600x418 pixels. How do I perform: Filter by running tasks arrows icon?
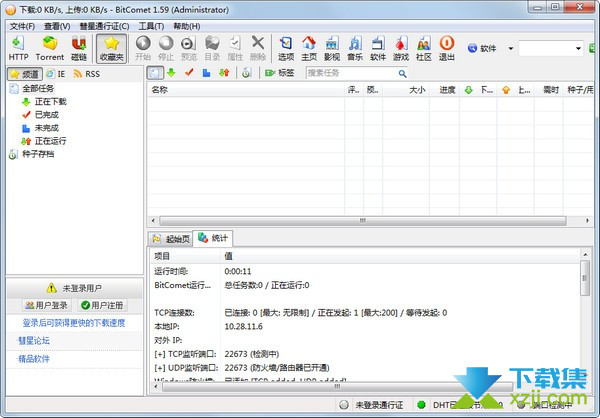(x=224, y=73)
